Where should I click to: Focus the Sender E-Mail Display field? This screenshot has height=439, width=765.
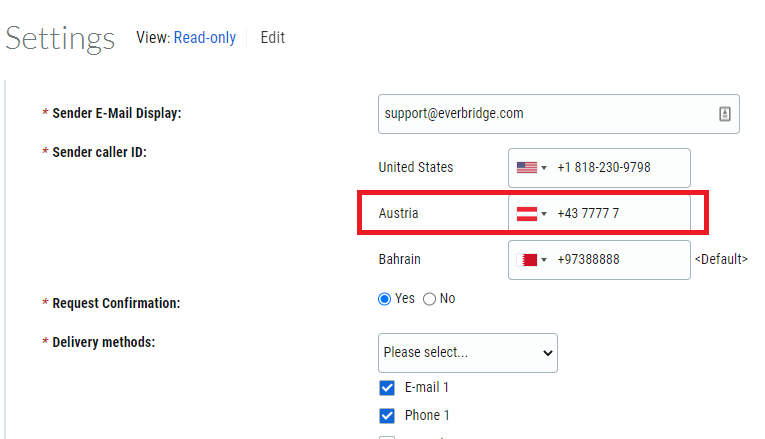tap(545, 114)
